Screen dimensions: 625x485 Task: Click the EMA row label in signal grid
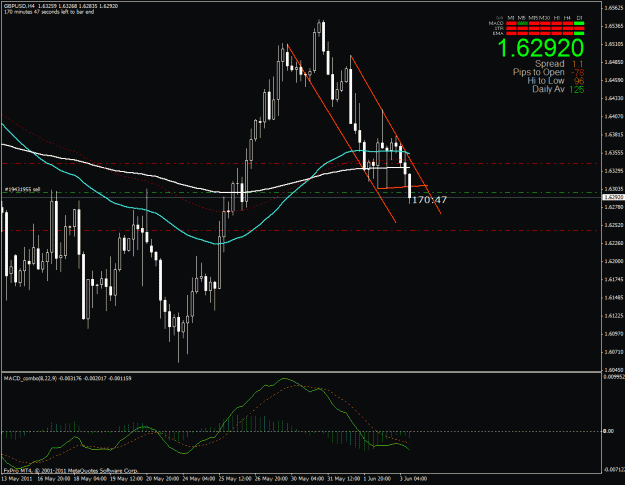point(498,33)
